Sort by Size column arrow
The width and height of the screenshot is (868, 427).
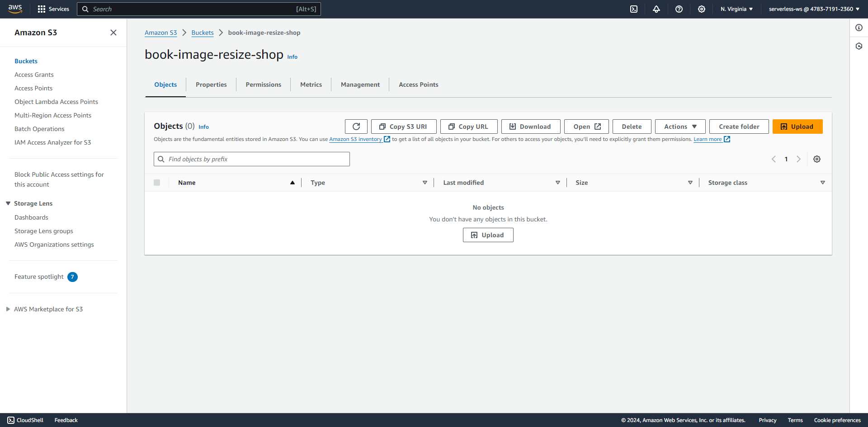tap(690, 183)
